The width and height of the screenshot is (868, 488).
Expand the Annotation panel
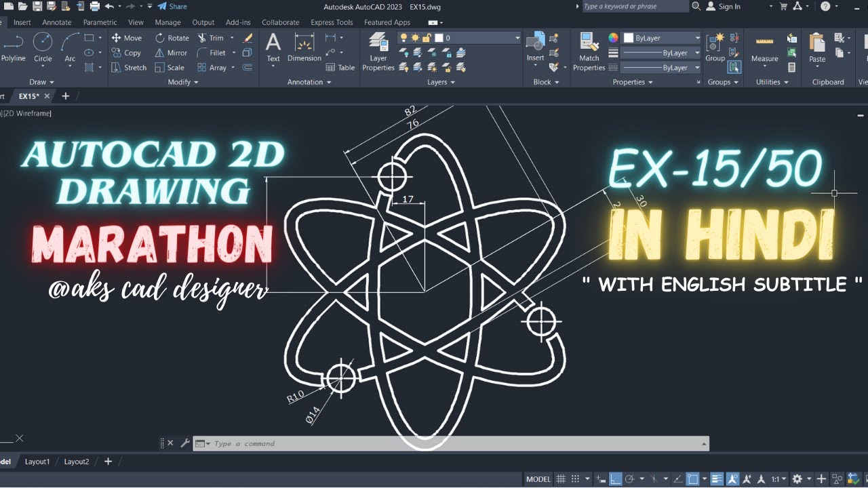(309, 82)
